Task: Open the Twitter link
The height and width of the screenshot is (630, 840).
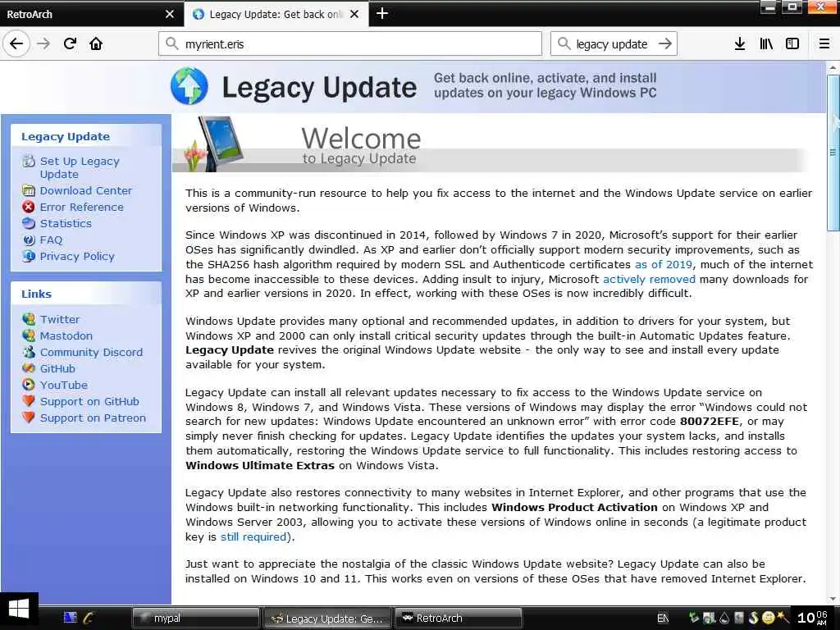Action: tap(59, 319)
